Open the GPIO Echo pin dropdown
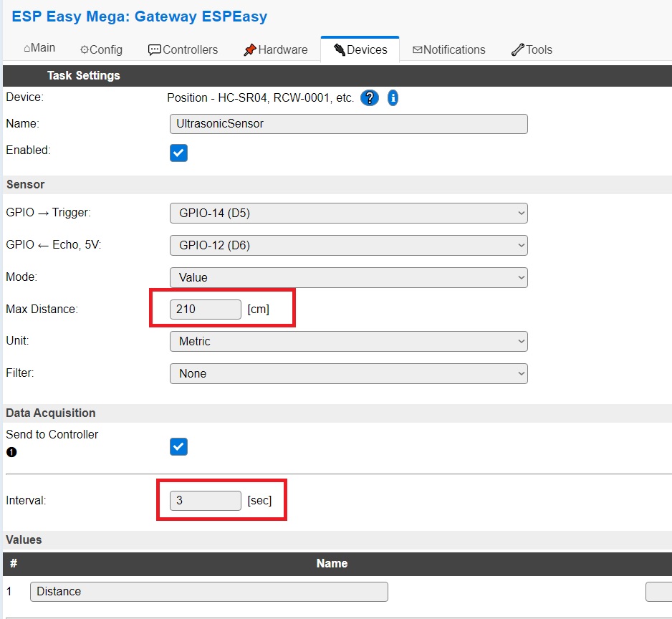 tap(348, 245)
